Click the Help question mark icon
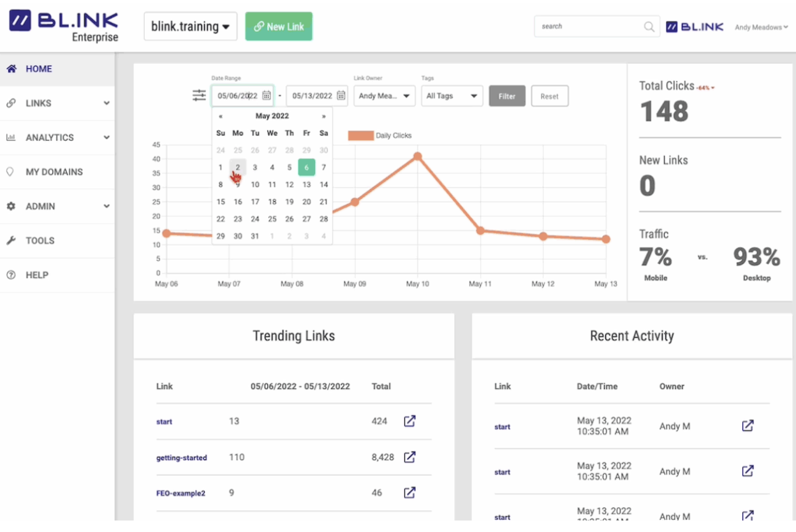 coord(11,275)
